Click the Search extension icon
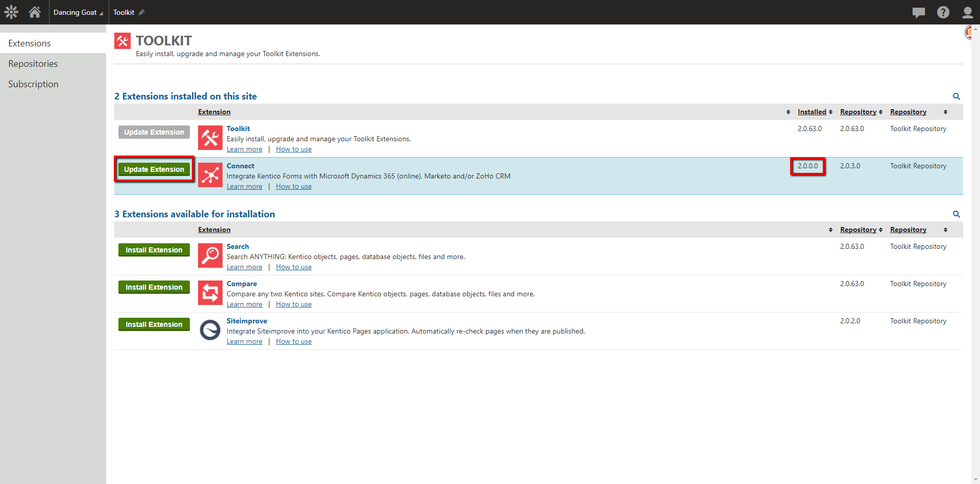Viewport: 980px width, 484px height. pos(210,256)
